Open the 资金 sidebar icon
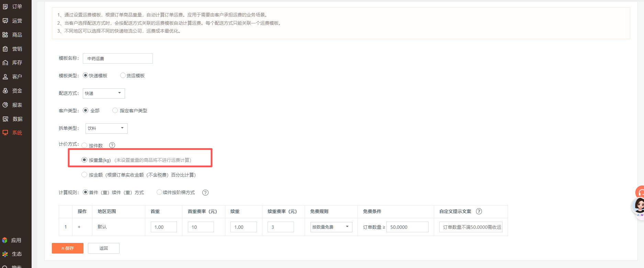Image resolution: width=644 pixels, height=268 pixels. click(x=5, y=91)
